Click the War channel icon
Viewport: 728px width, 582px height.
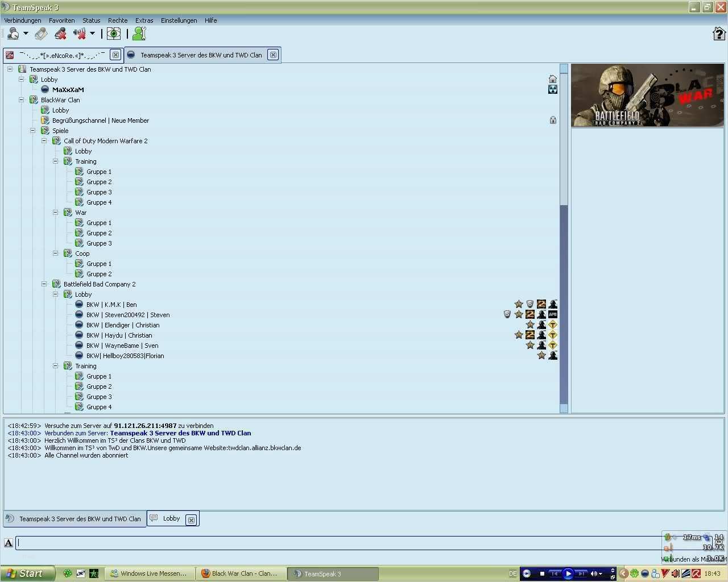click(68, 213)
